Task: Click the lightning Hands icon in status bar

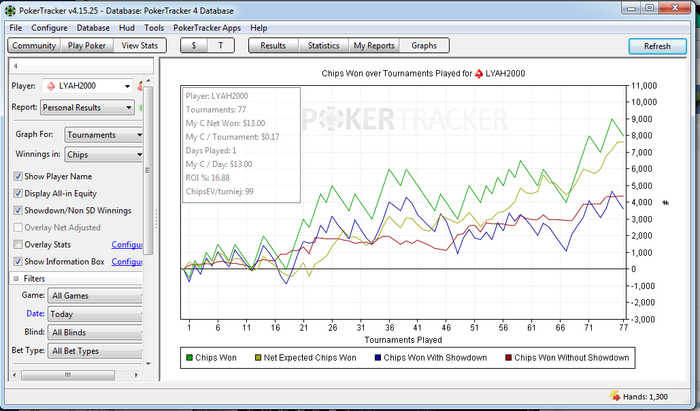Action: point(615,396)
